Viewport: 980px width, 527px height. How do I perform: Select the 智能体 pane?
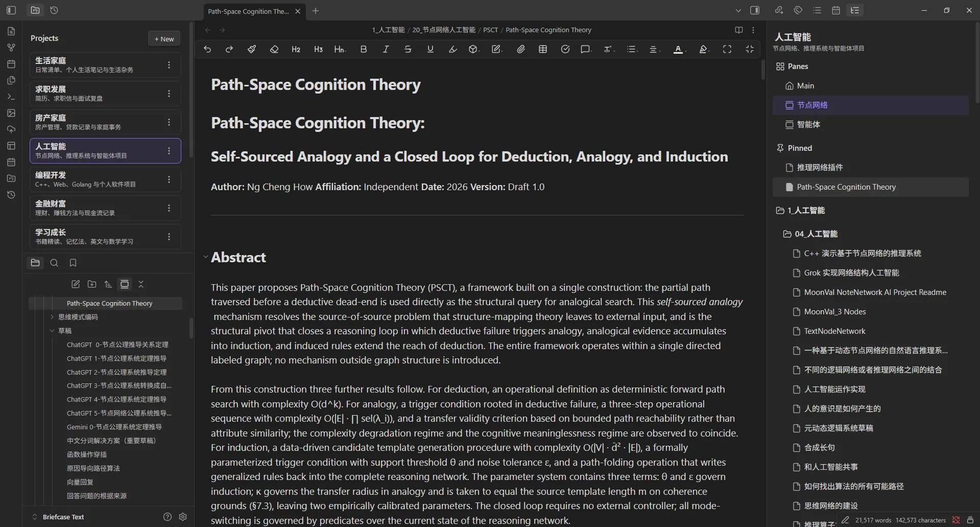870,125
